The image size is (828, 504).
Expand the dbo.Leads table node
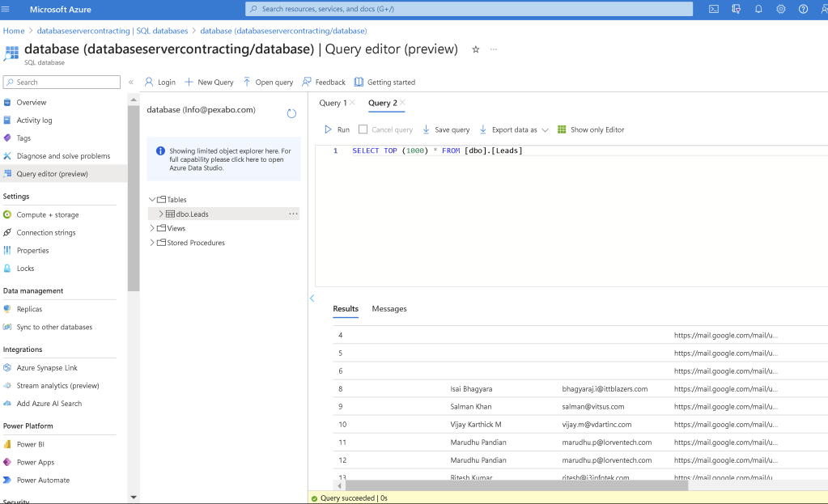point(161,214)
